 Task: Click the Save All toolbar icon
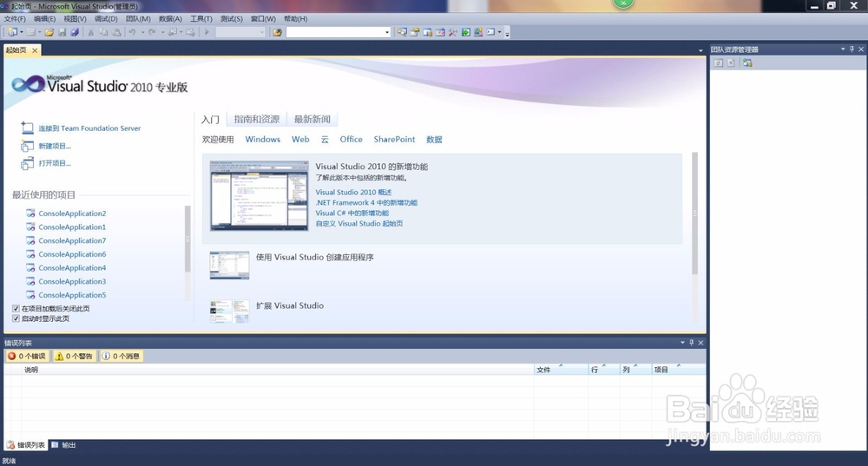tap(75, 32)
